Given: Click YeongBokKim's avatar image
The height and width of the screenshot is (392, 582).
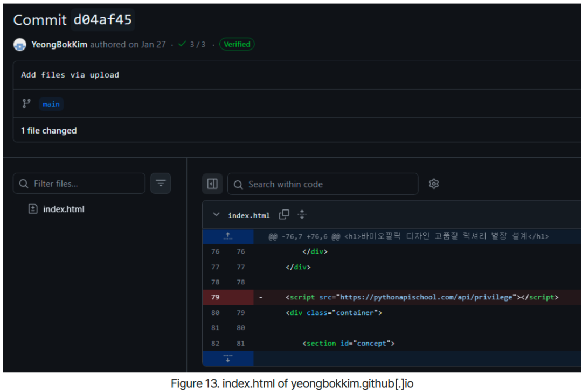Looking at the screenshot, I should click(x=20, y=45).
